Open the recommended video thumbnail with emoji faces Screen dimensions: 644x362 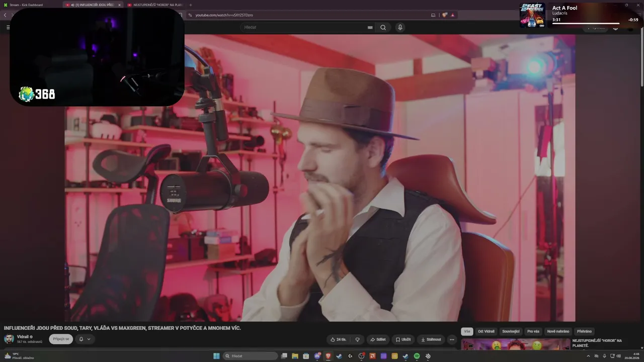515,343
